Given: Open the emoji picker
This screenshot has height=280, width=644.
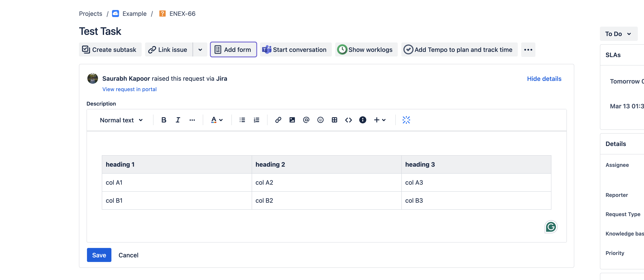Looking at the screenshot, I should click(320, 120).
